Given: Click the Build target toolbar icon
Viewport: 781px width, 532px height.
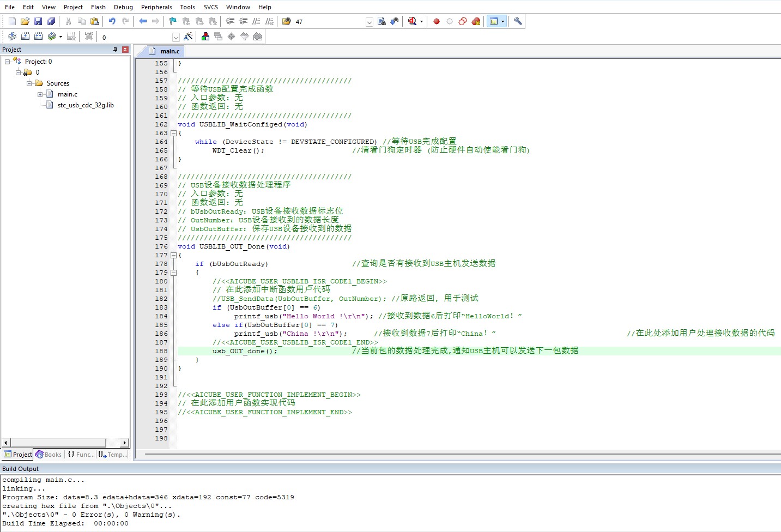Looking at the screenshot, I should 26,37.
